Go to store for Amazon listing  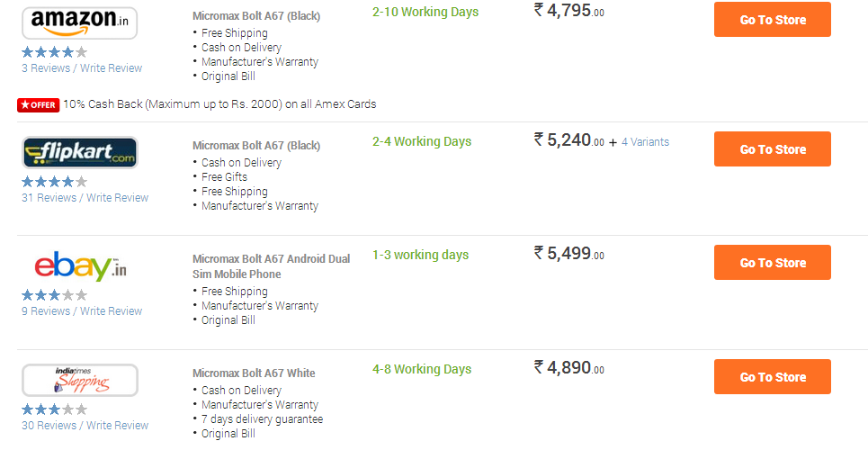coord(773,20)
